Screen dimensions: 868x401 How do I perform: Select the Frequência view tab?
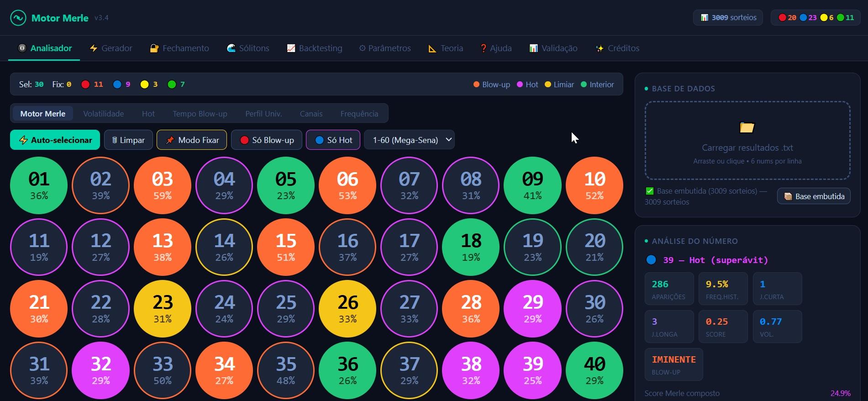point(359,114)
